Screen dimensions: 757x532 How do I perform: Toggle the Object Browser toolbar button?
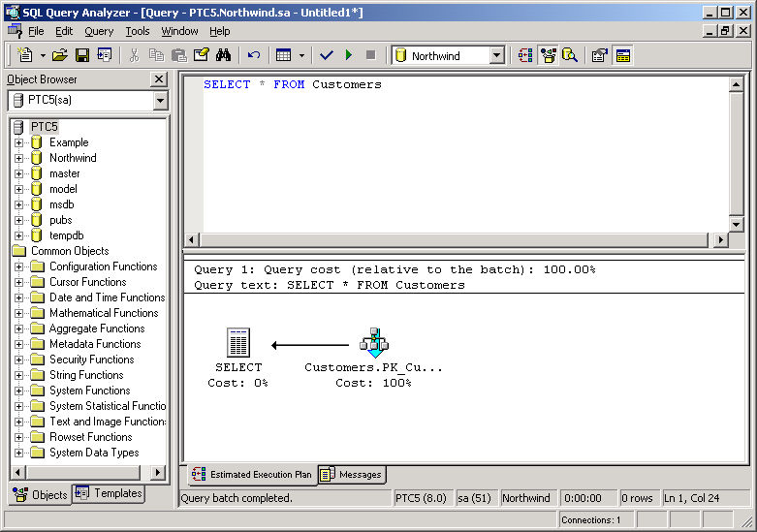tap(548, 55)
